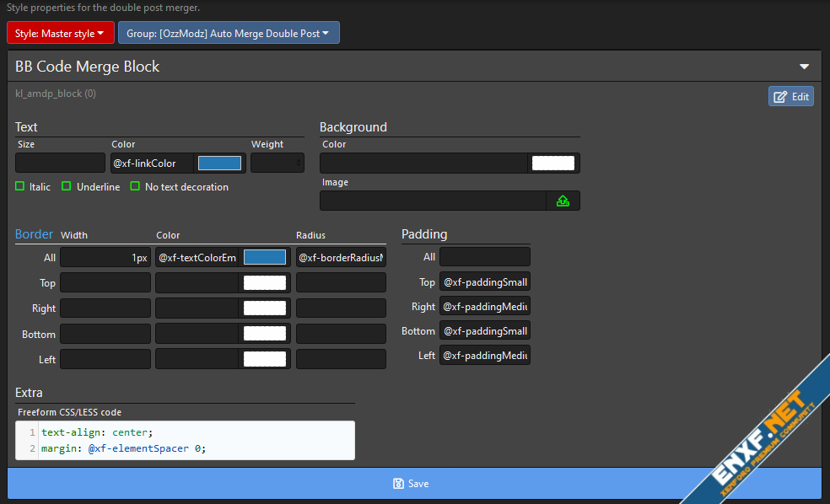Open the text Weight selector

click(277, 164)
